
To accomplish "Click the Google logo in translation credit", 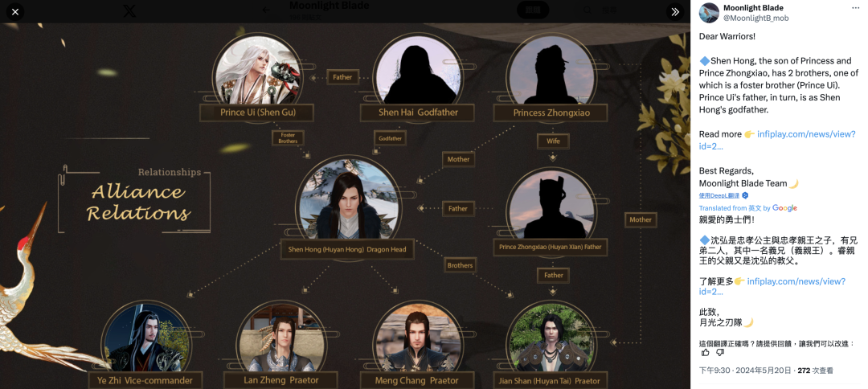I will pos(784,208).
